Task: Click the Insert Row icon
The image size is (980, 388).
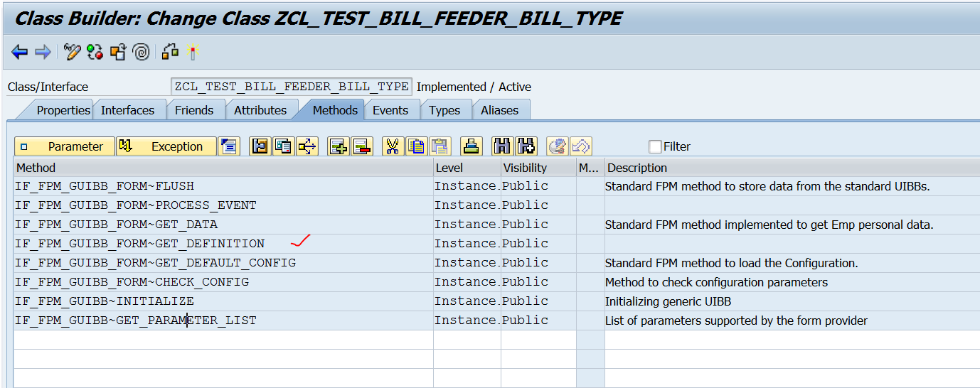Action: tap(339, 146)
